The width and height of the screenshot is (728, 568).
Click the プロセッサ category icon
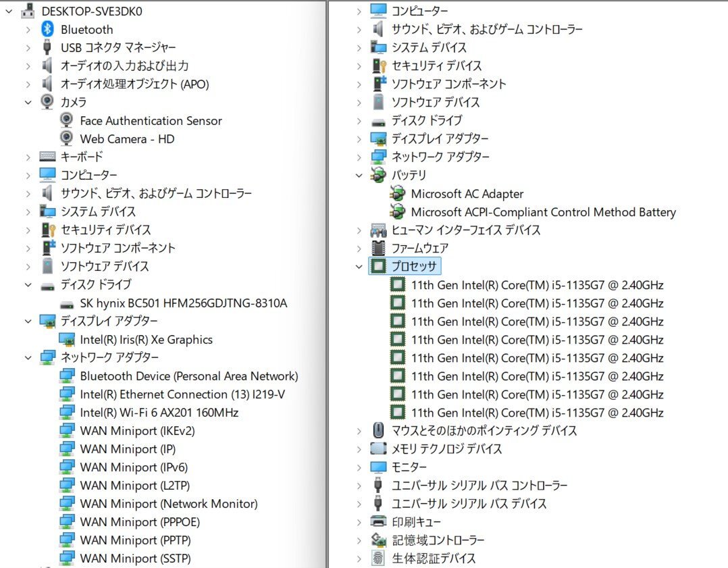coord(378,266)
